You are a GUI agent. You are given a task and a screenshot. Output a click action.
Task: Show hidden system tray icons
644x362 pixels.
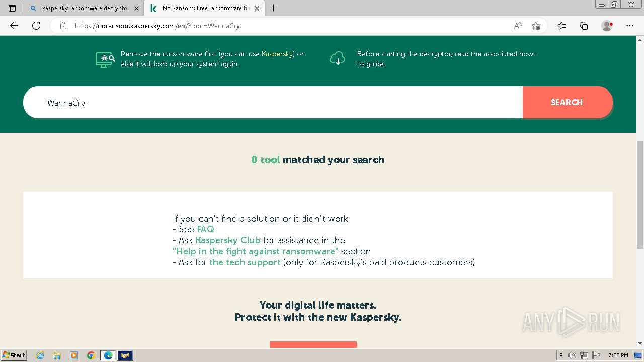tap(561, 355)
